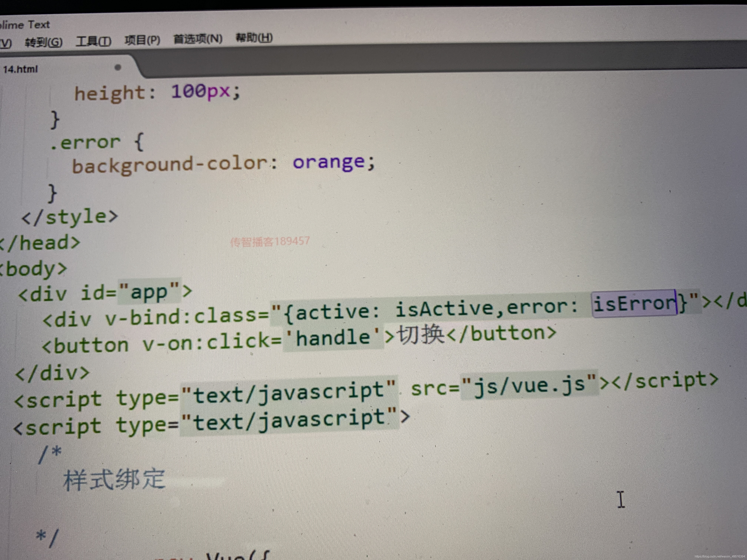Open the 项目(P) menu
This screenshot has width=747, height=560.
coord(142,40)
